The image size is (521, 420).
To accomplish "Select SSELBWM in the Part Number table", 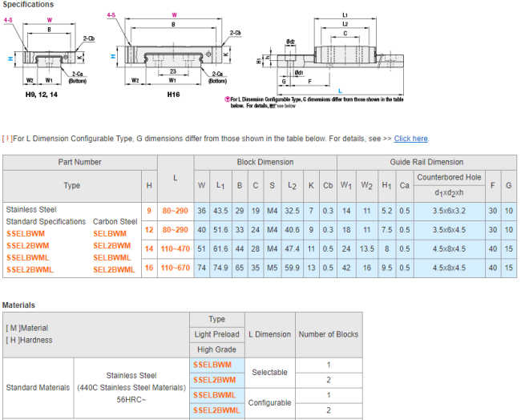I will tap(28, 233).
